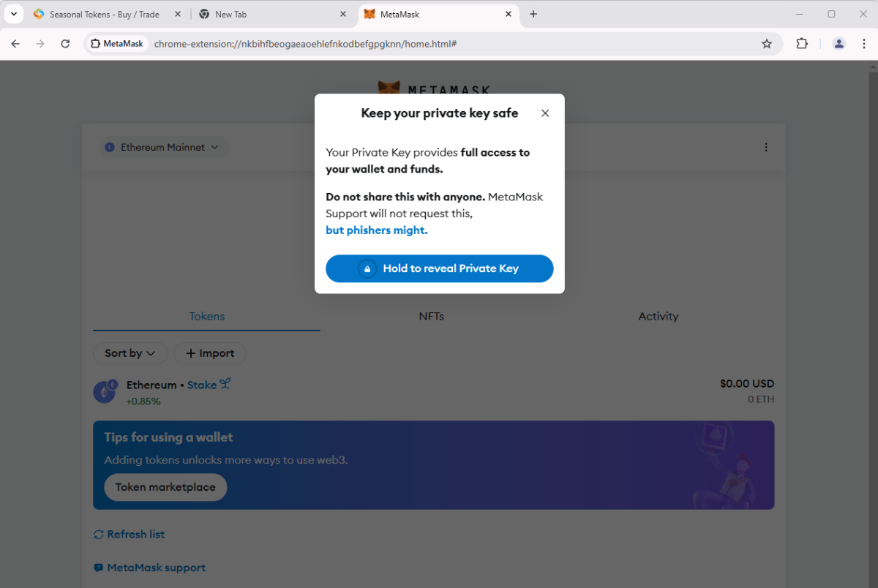Click the Stake link next to Ethereum
This screenshot has width=878, height=588.
click(x=202, y=385)
